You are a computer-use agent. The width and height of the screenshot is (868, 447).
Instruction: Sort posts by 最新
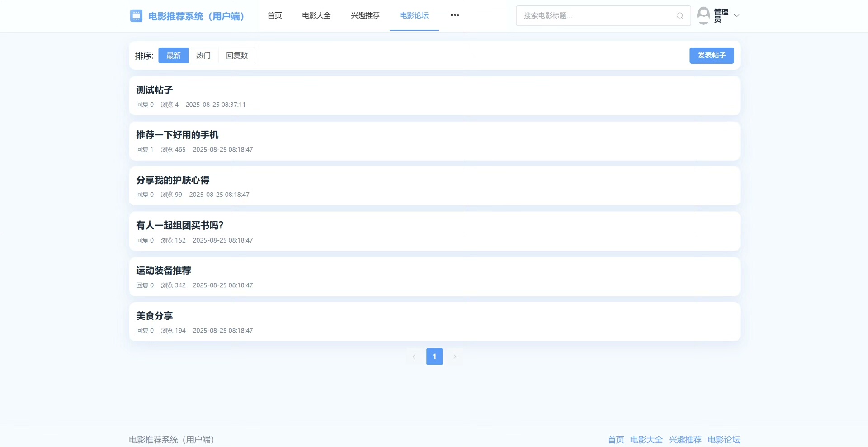tap(173, 56)
